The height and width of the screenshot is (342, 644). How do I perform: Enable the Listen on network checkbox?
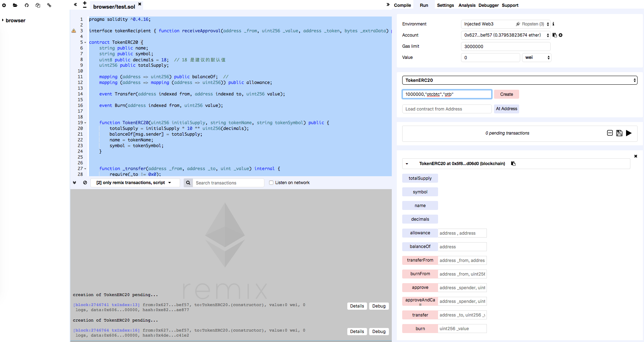click(271, 183)
